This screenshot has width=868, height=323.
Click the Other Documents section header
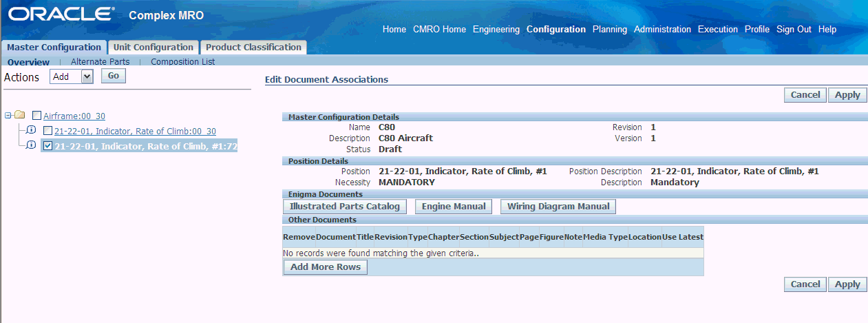(322, 220)
